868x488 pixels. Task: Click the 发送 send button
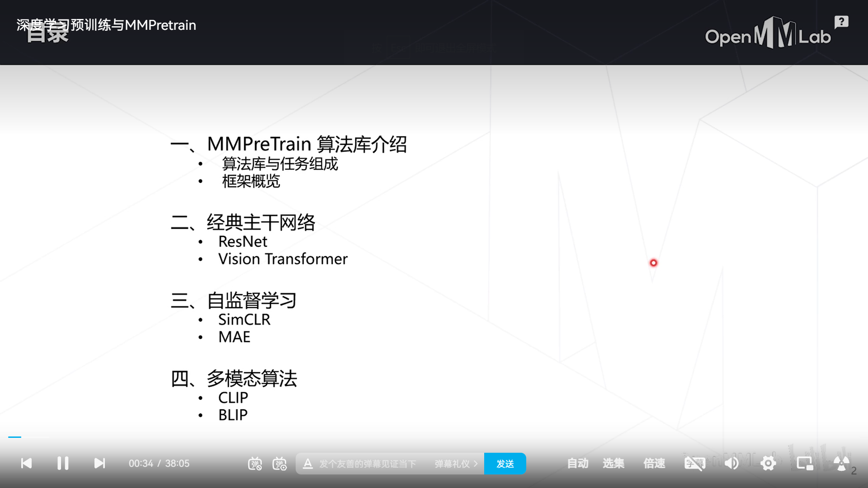coord(505,464)
